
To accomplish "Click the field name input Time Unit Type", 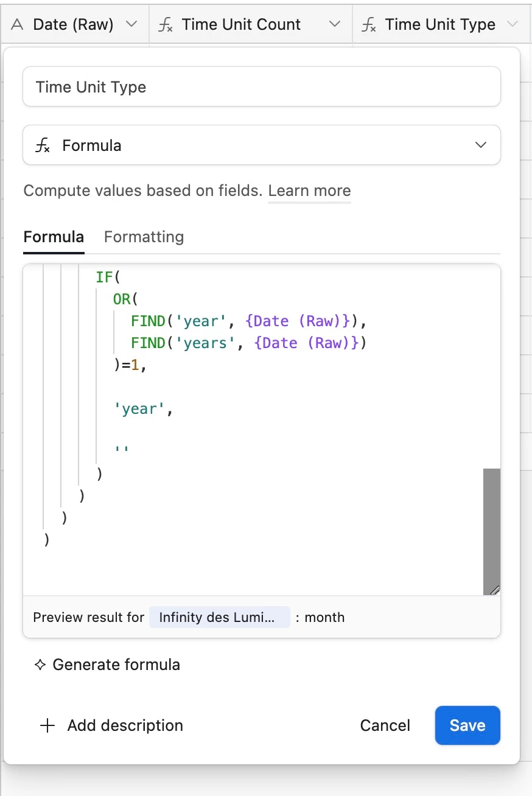I will pyautogui.click(x=262, y=87).
